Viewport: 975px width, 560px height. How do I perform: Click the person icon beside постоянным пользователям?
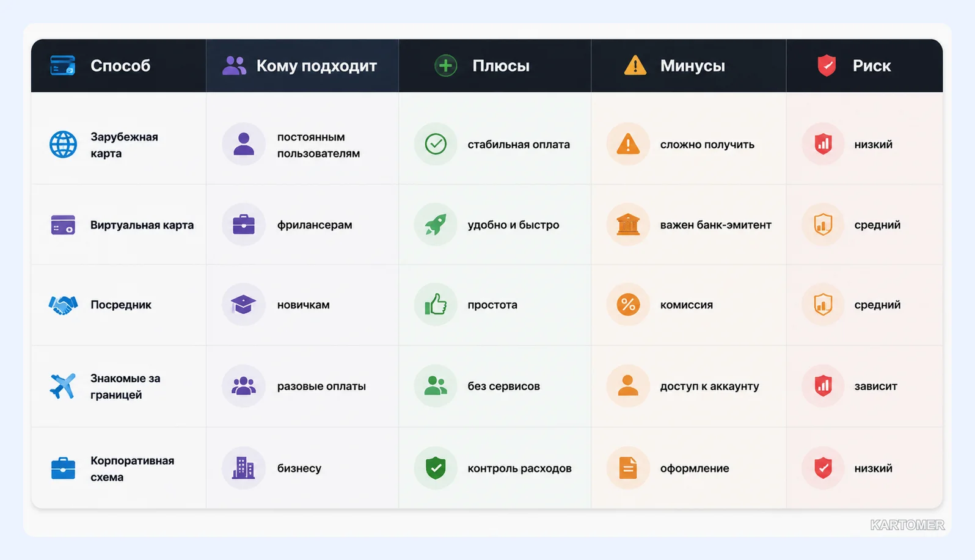(244, 144)
